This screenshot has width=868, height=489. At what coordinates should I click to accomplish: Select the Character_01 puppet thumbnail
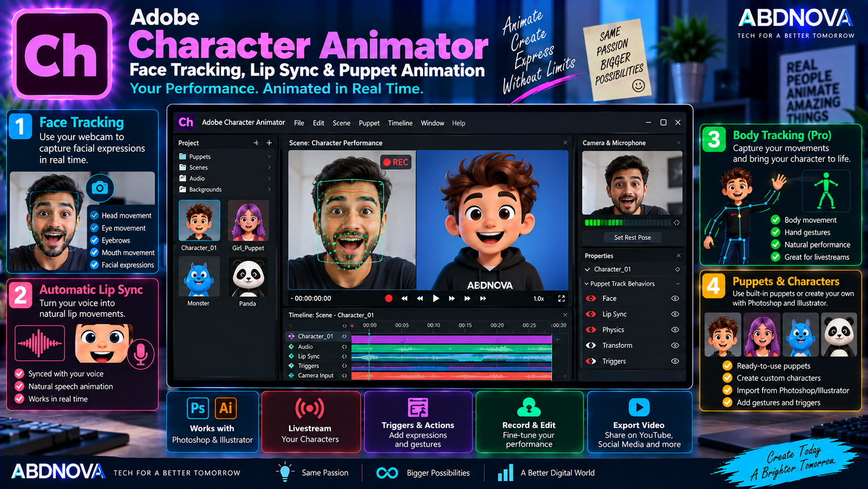click(199, 220)
